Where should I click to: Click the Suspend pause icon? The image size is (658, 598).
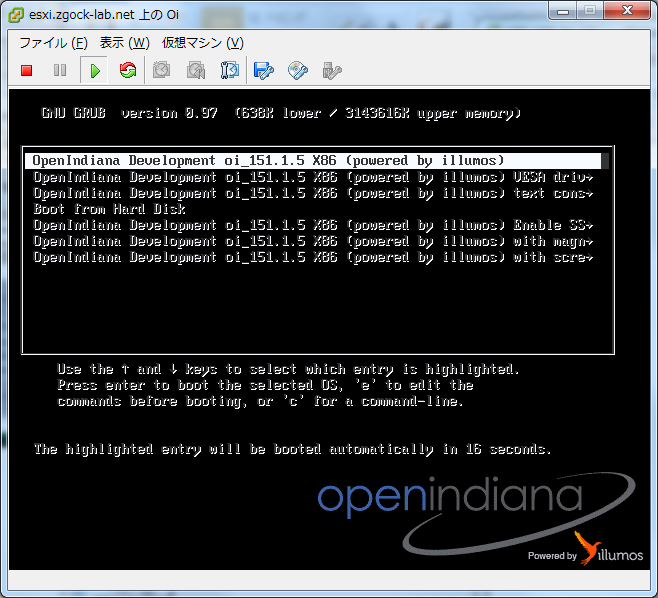coord(60,70)
